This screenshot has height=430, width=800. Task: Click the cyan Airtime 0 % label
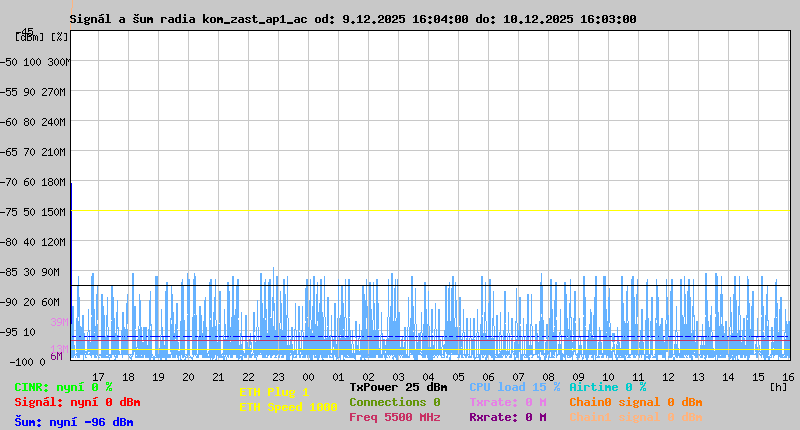click(607, 387)
